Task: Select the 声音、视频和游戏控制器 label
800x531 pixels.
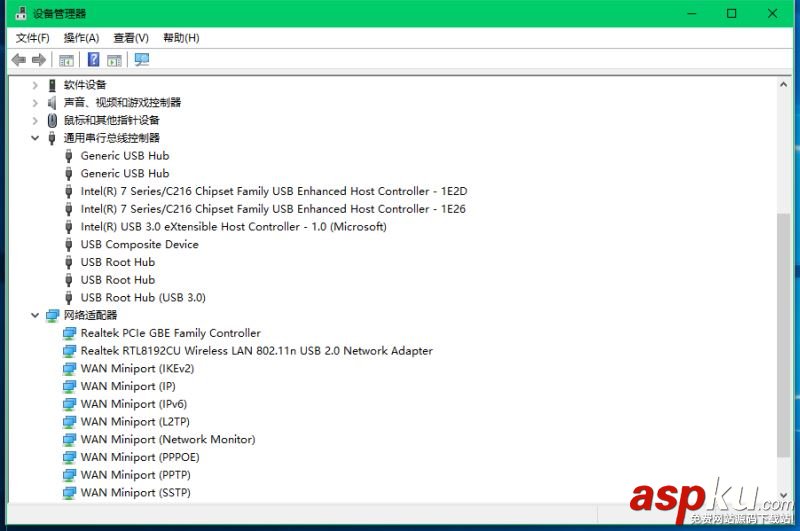Action: tap(122, 103)
